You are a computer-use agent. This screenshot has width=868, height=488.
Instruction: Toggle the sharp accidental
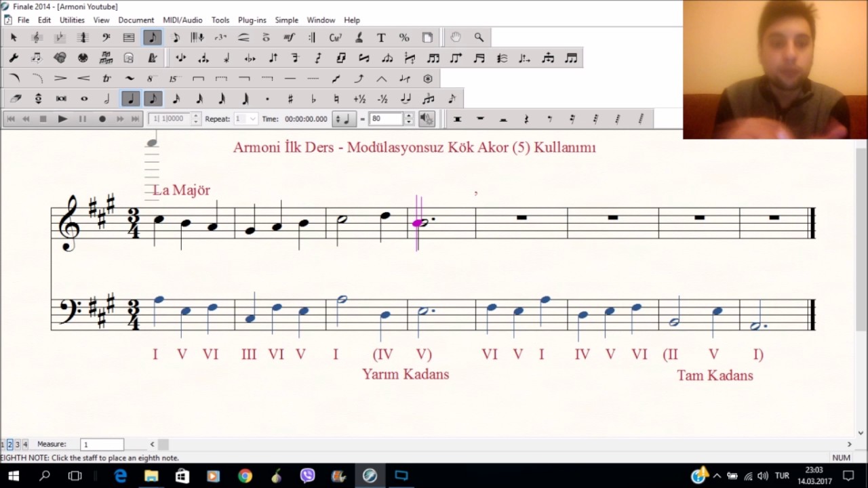pos(290,99)
